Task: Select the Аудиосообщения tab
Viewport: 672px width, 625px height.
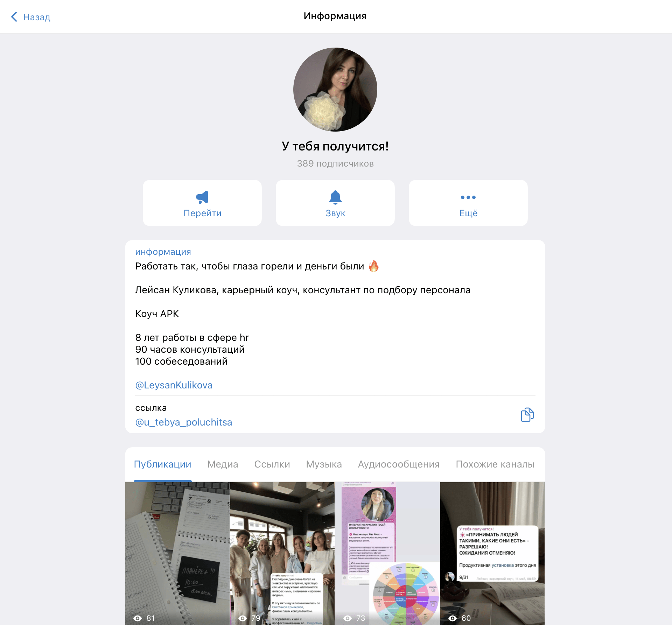Action: tap(399, 464)
